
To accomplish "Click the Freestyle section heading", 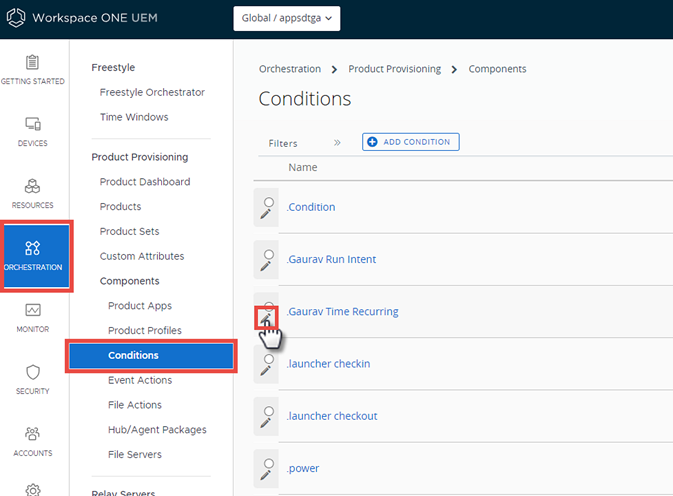I will [113, 67].
